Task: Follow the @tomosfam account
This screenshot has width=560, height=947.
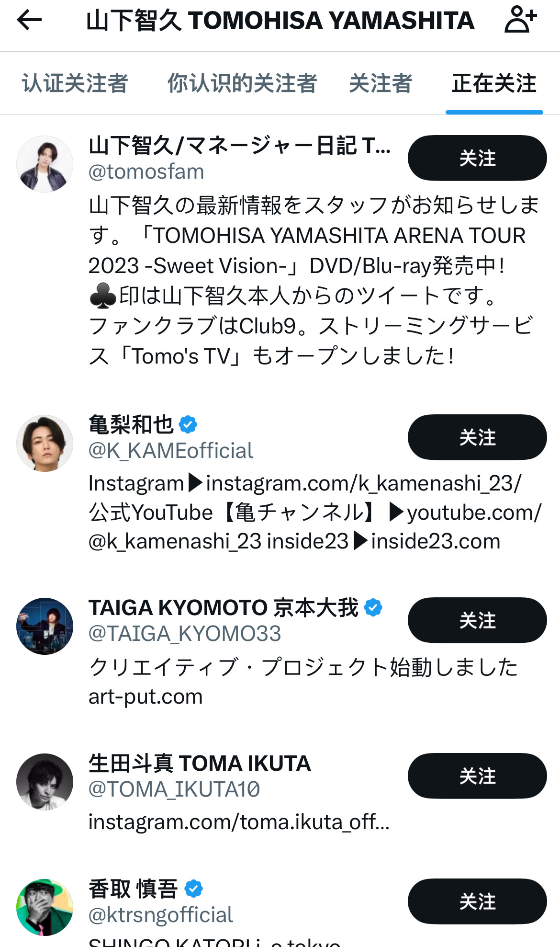Action: pyautogui.click(x=477, y=158)
